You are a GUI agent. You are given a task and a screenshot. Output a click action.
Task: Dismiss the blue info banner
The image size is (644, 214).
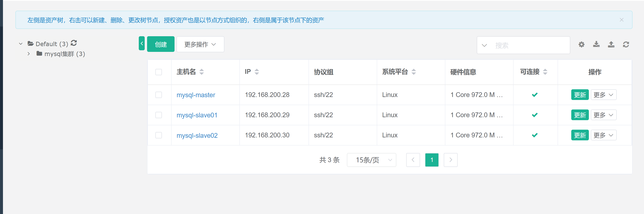click(621, 20)
